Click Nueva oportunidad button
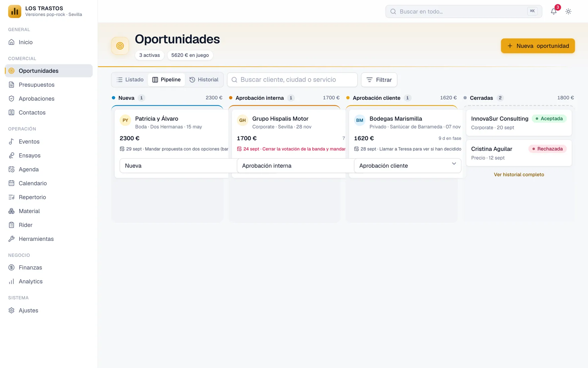Viewport: 588px width, 368px height. (538, 46)
